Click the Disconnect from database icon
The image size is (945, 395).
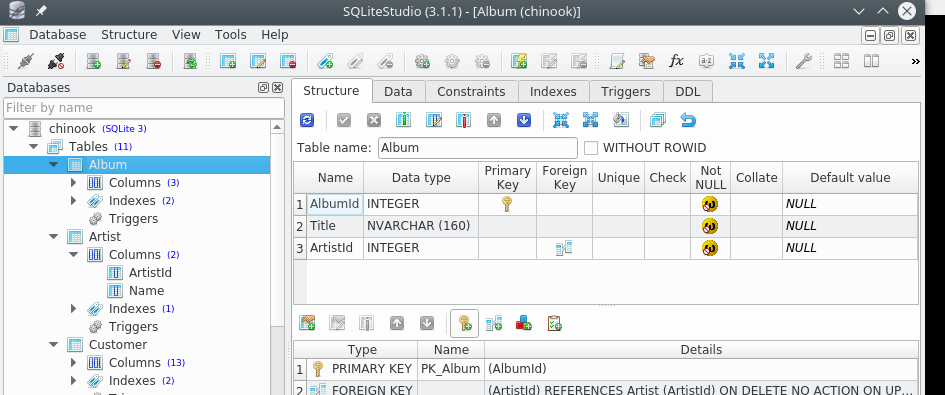55,61
